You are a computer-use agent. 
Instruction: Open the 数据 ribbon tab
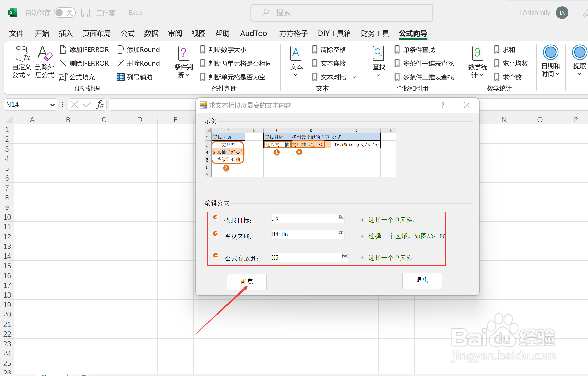coord(151,33)
